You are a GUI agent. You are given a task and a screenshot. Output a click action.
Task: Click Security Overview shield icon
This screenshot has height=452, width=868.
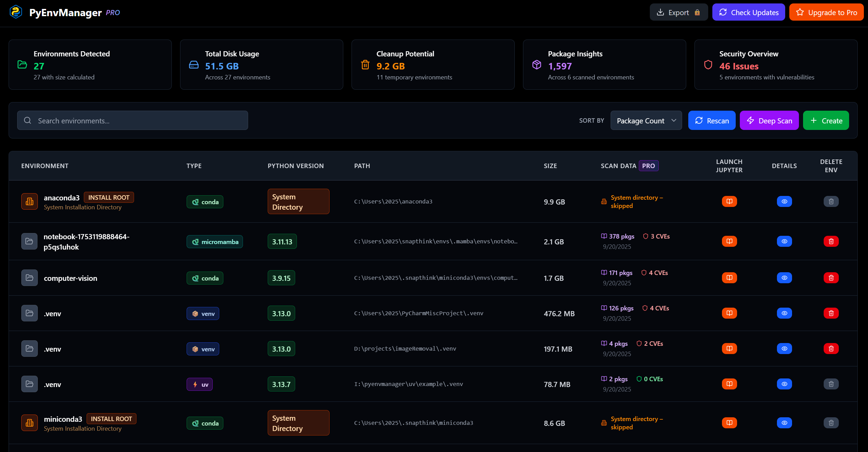708,65
